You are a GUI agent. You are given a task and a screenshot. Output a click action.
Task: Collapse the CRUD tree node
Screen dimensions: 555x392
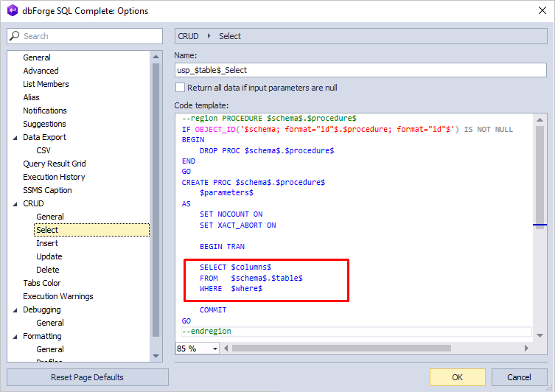point(15,204)
